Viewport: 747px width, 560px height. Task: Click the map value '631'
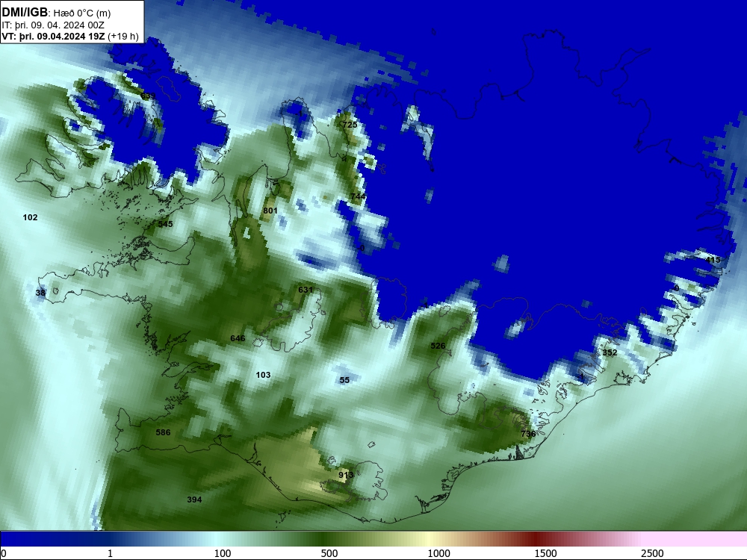tap(306, 290)
